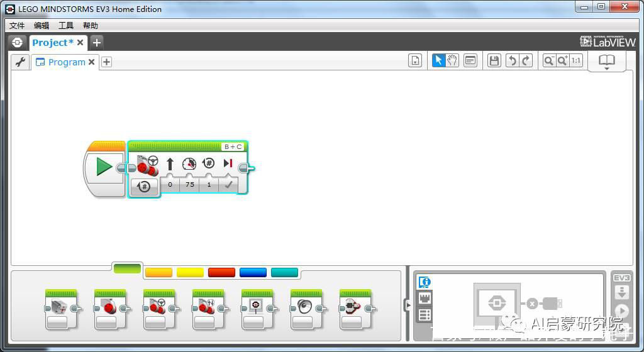644x352 pixels.
Task: Toggle the brake at end checkmark
Action: pyautogui.click(x=228, y=185)
